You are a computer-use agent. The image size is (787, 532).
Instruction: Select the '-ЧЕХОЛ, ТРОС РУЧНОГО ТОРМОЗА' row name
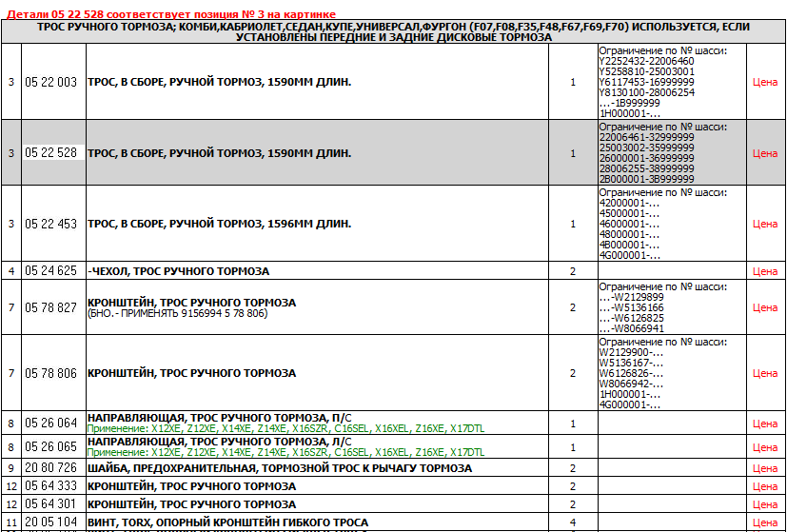point(178,271)
